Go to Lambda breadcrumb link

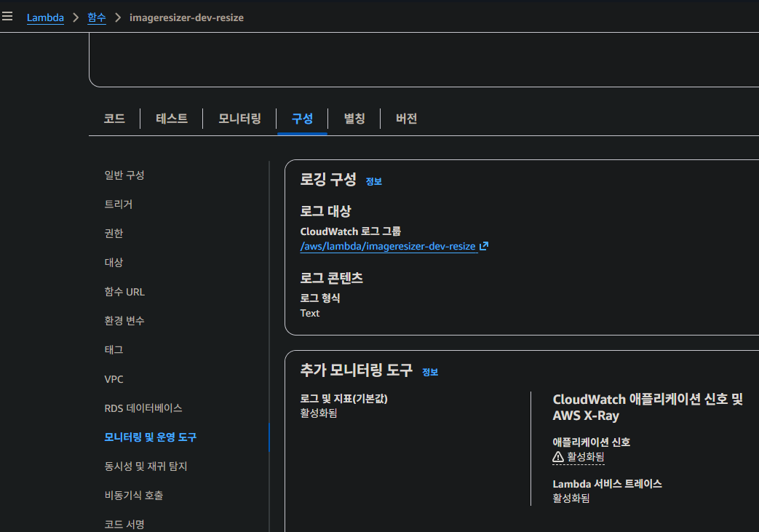coord(45,17)
